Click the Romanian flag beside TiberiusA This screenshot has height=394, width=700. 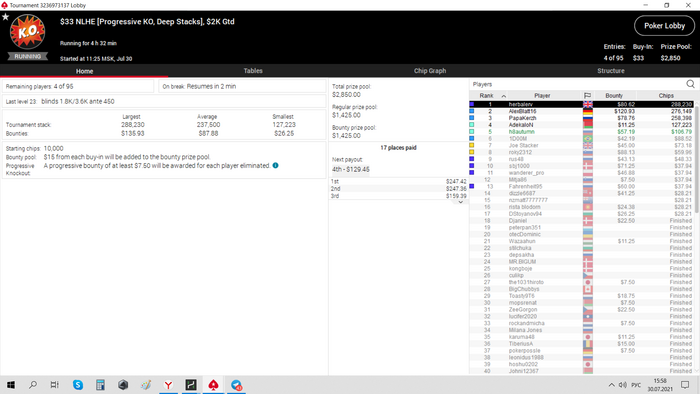(588, 344)
